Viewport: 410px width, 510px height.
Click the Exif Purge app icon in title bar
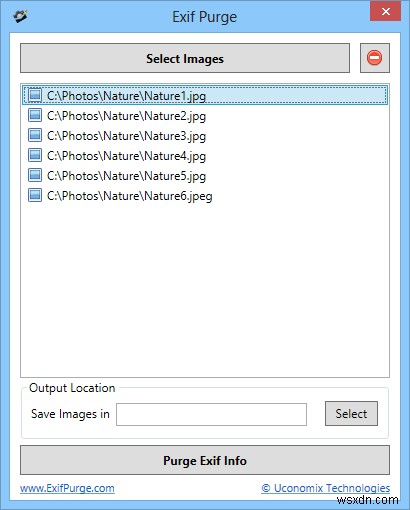click(20, 16)
